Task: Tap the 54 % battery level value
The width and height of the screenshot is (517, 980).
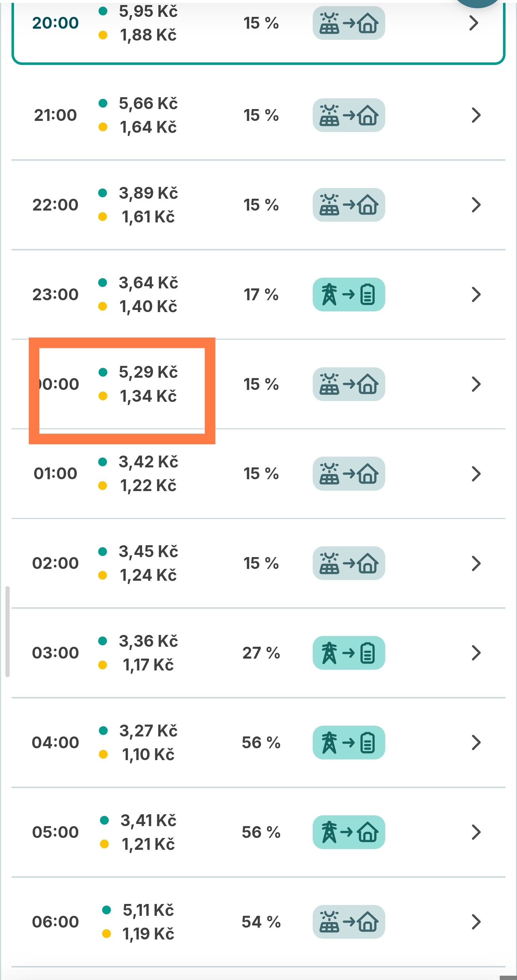Action: (261, 922)
